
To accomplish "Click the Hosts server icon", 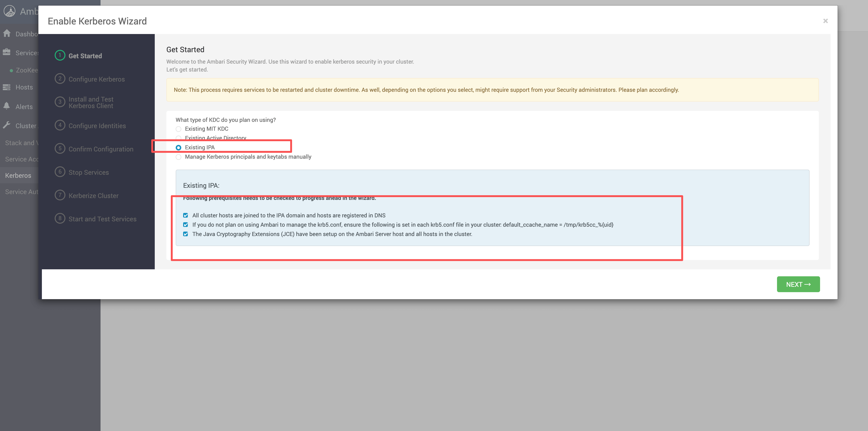I will coord(7,87).
